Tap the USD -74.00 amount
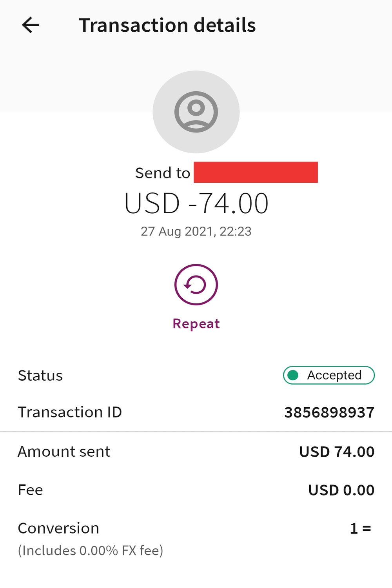 [x=196, y=203]
